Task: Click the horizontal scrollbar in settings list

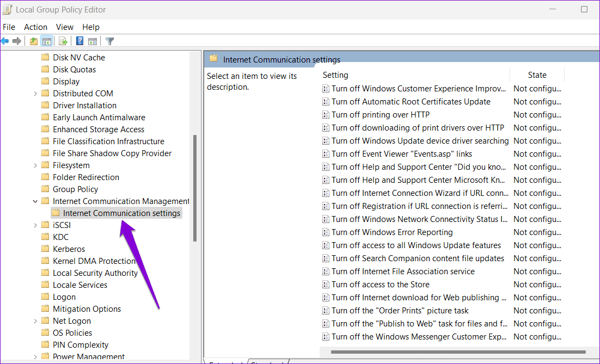Action: pos(458,352)
